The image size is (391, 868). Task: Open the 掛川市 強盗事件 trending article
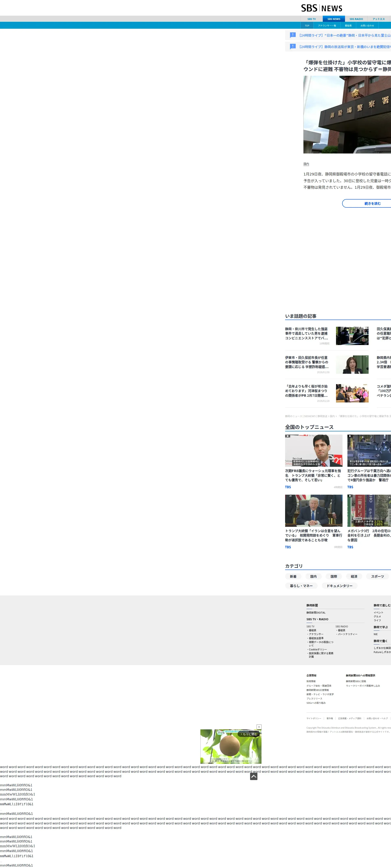(x=306, y=333)
